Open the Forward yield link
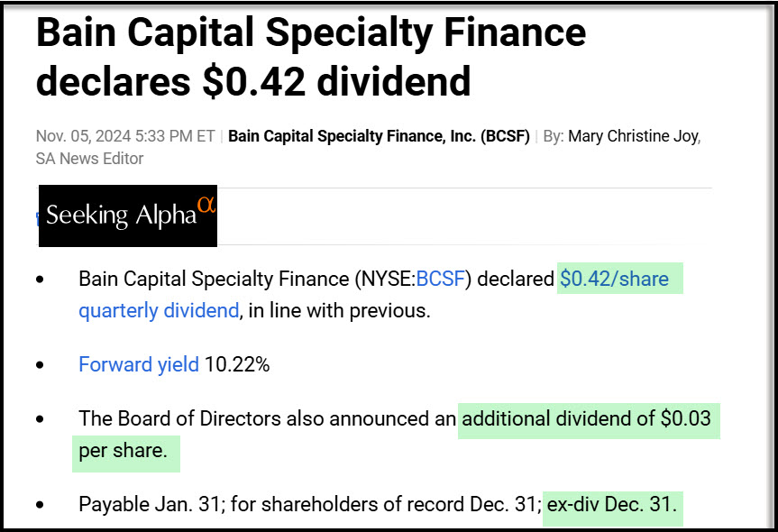Screen dimensions: 778x532 coord(139,365)
